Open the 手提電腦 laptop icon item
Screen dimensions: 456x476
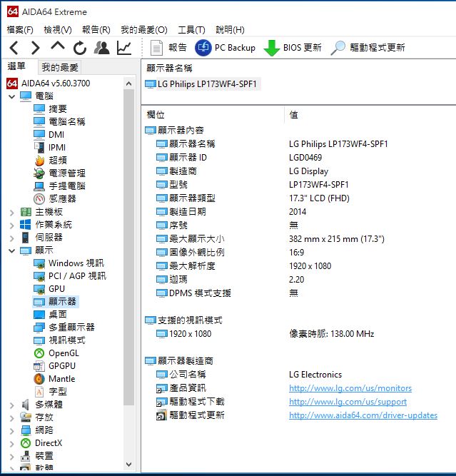click(39, 186)
